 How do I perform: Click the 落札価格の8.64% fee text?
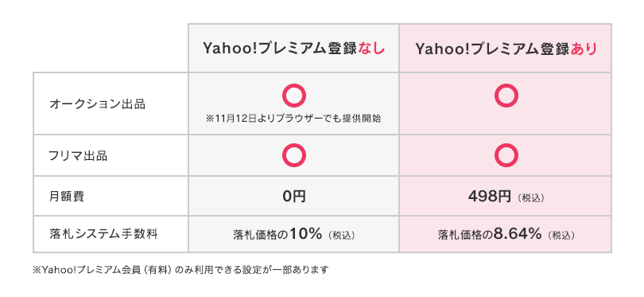490,234
